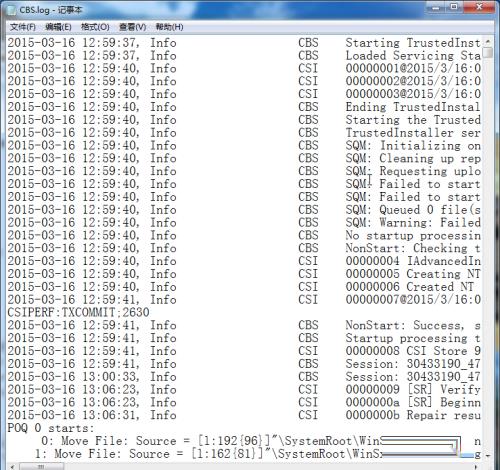Click the text '00000004 IAdvancedIn'
The height and width of the screenshot is (470, 500).
(413, 261)
